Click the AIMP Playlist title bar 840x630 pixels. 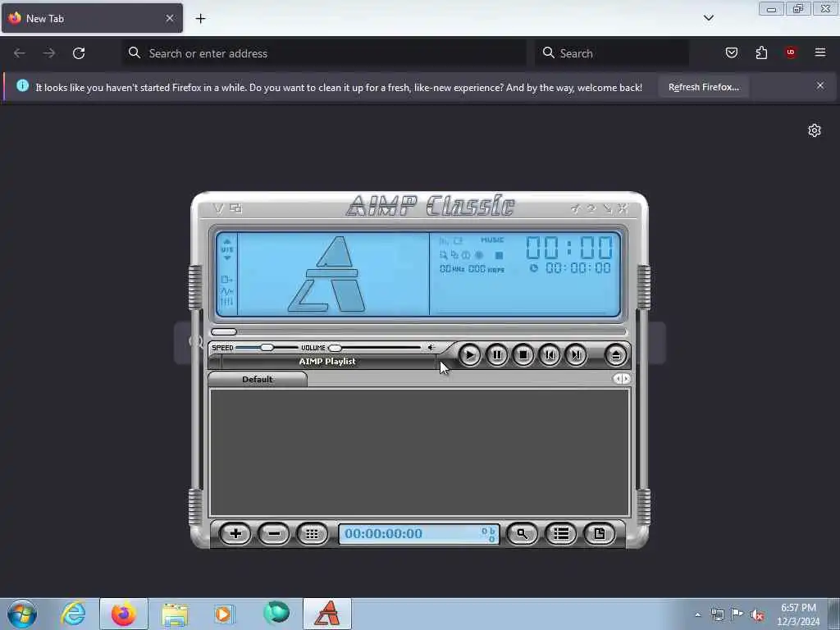tap(327, 362)
